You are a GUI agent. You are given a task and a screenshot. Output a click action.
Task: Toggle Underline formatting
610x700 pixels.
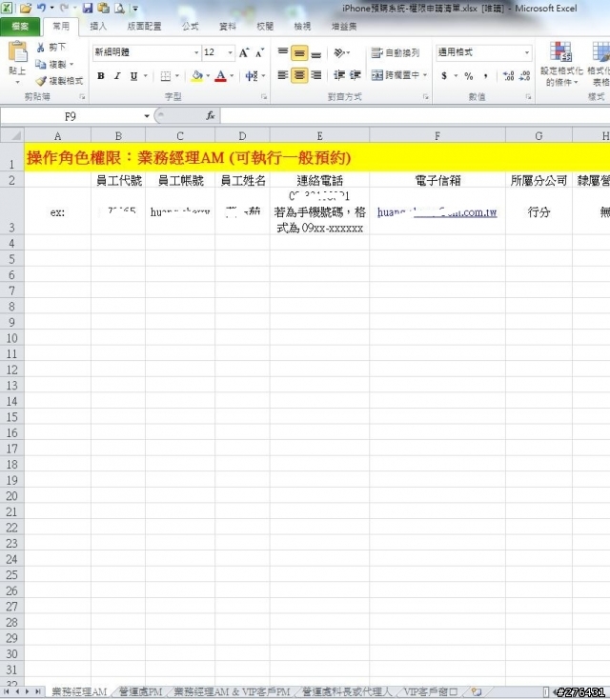(x=133, y=76)
